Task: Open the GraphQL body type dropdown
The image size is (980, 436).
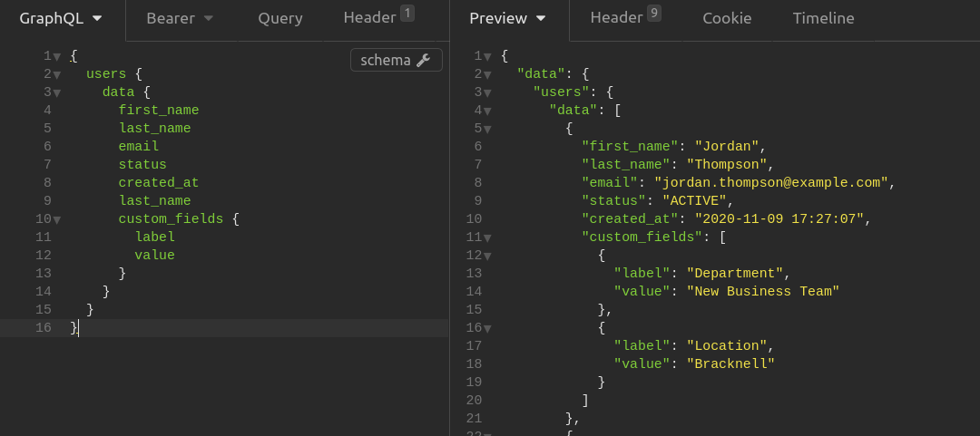Action: (62, 19)
